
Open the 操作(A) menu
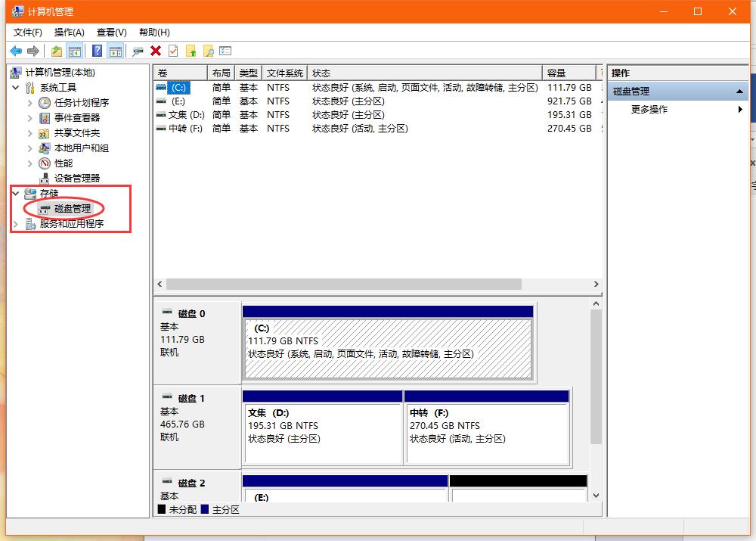70,33
